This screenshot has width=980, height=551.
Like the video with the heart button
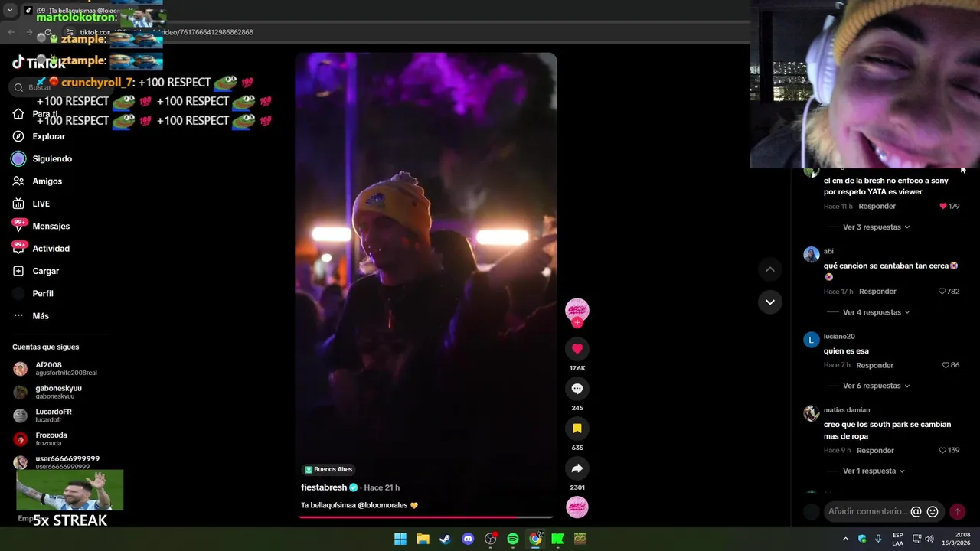(x=577, y=349)
